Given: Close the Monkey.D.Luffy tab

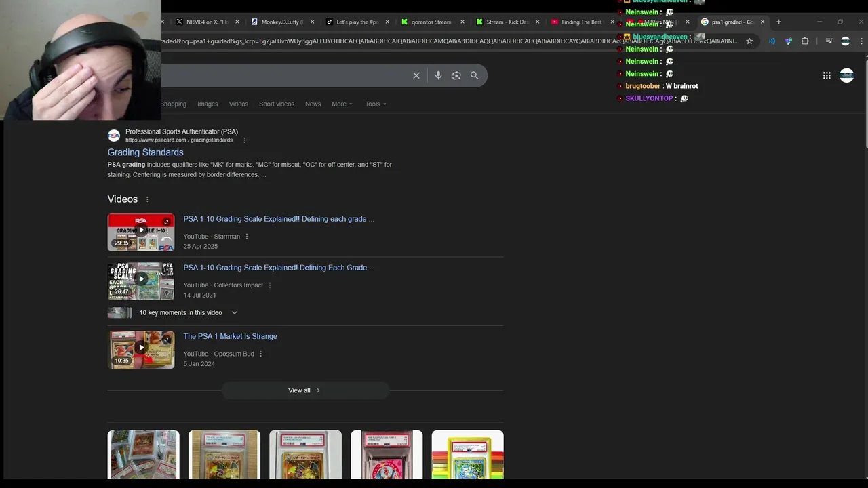Looking at the screenshot, I should [x=313, y=22].
